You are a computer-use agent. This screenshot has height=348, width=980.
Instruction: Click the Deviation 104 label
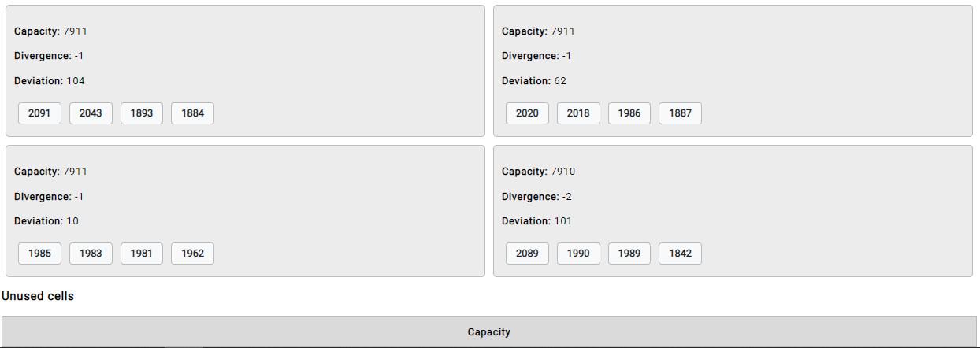point(50,81)
